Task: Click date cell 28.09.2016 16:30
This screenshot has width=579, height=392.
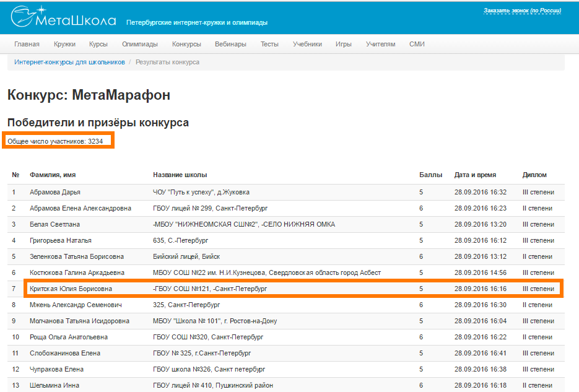Action: (x=481, y=305)
